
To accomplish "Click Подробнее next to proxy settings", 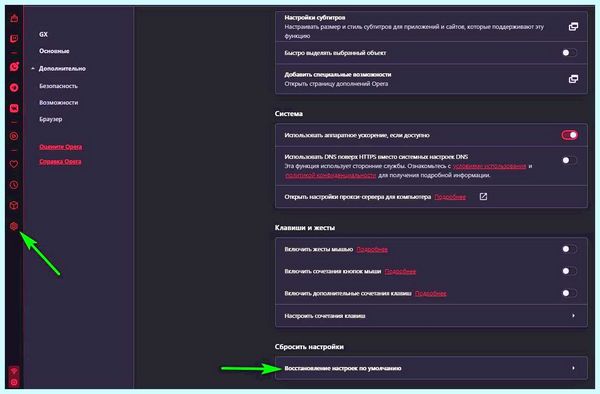I will click(x=450, y=197).
